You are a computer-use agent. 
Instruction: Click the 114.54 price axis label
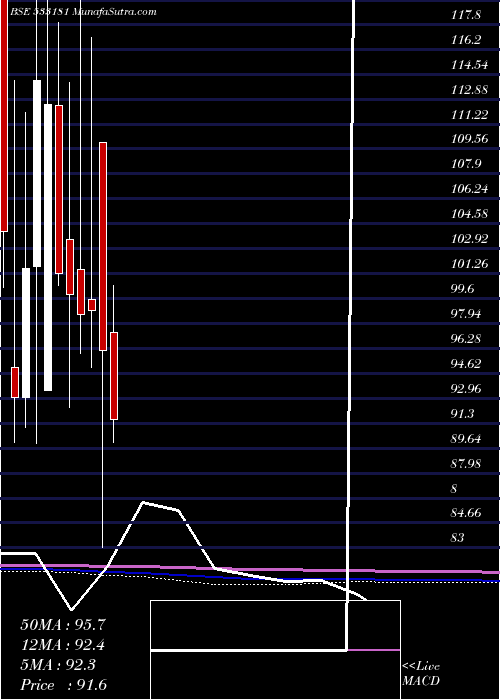point(469,65)
